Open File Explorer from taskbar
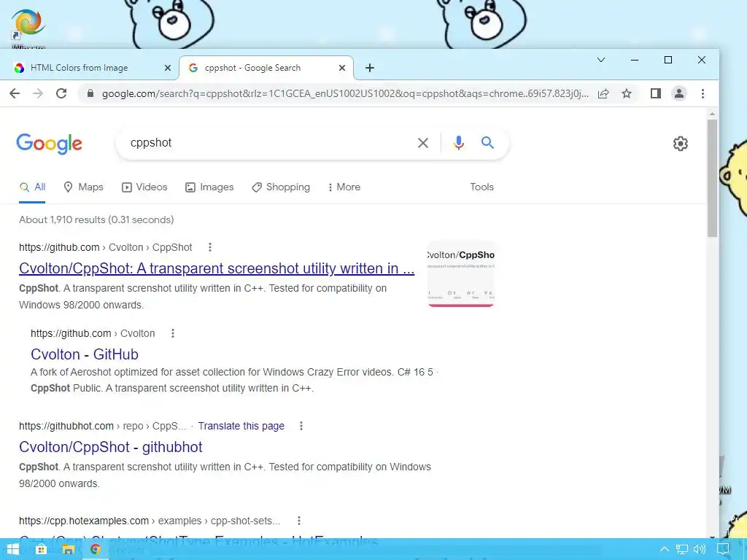This screenshot has height=560, width=747. [68, 550]
